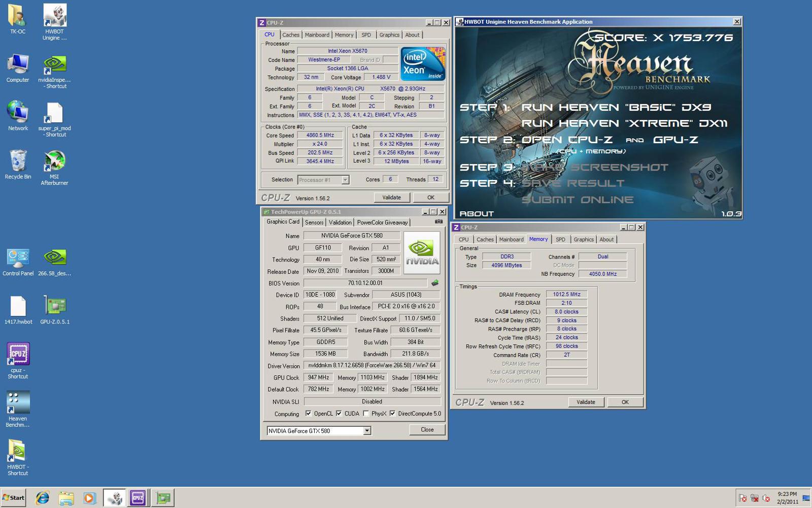The image size is (812, 508).
Task: Switch to HWBOT Heaven taskbar button
Action: click(x=115, y=498)
